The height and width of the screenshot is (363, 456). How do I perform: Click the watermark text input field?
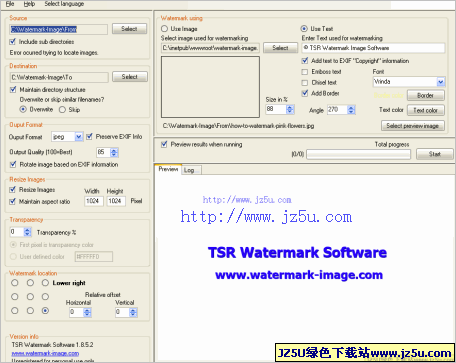(373, 48)
